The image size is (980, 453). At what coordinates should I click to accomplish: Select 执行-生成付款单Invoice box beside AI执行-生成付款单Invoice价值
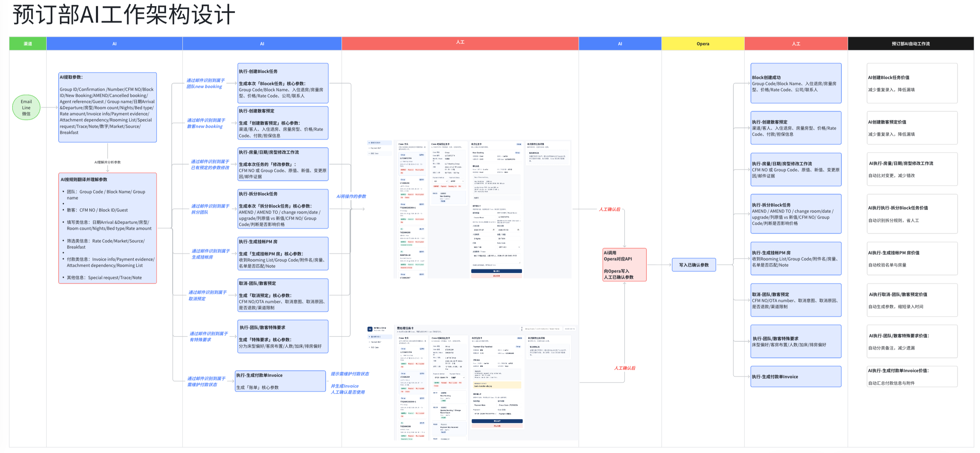[x=796, y=377]
